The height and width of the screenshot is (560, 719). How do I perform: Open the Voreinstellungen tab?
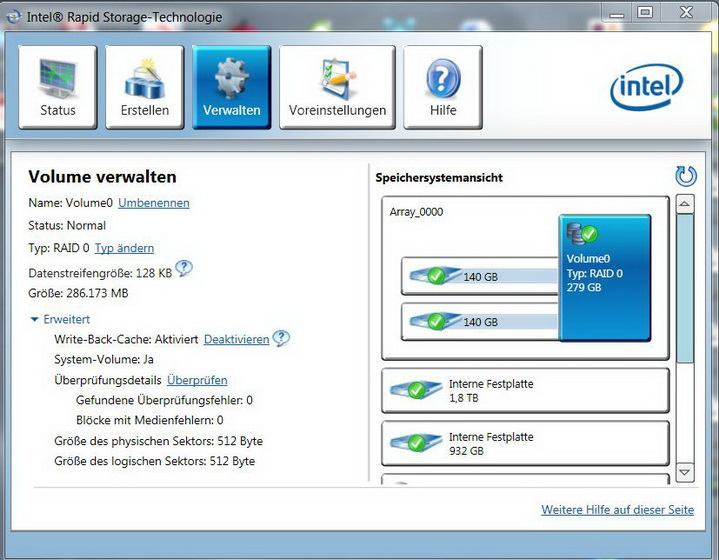[x=337, y=87]
